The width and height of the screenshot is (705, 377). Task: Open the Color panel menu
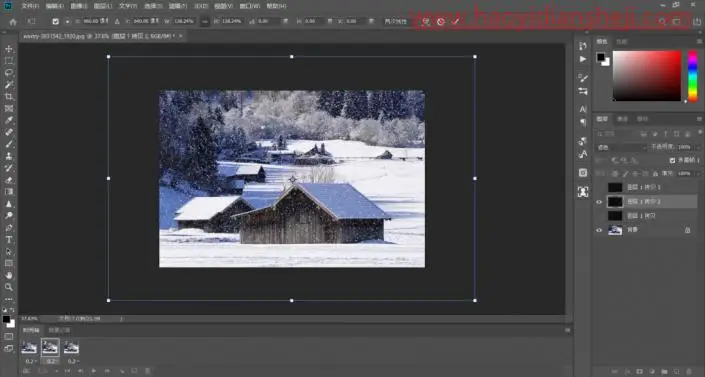point(699,41)
